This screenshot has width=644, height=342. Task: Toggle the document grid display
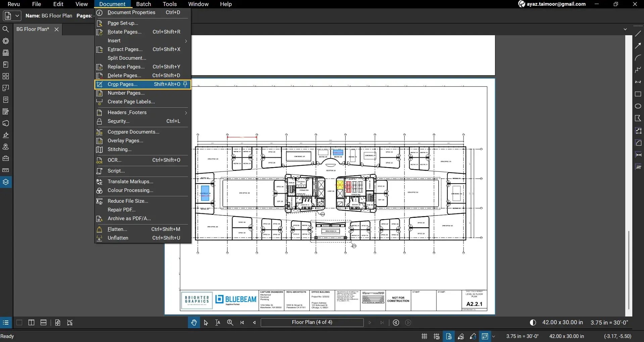point(424,336)
